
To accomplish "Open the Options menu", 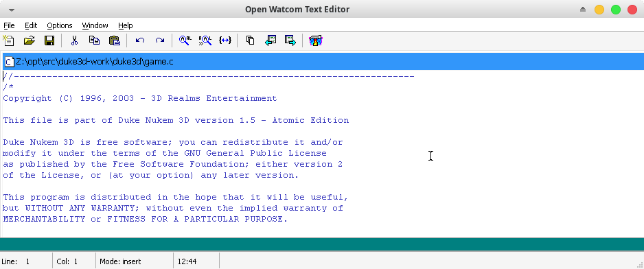I will pos(60,25).
